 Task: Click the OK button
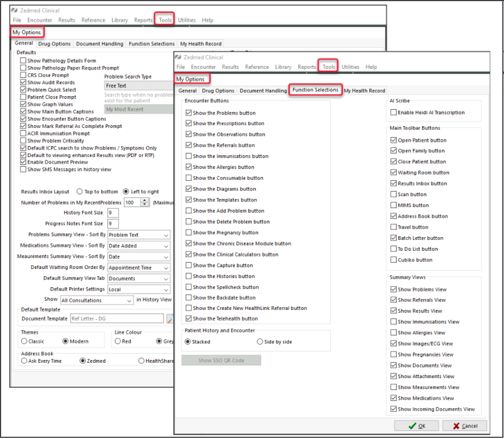tap(416, 425)
